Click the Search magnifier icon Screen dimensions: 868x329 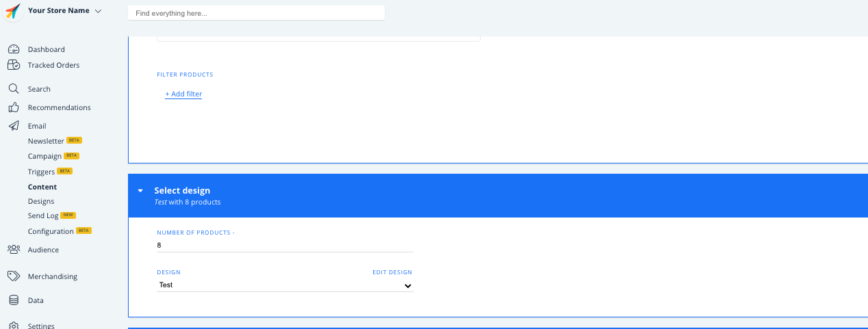13,89
